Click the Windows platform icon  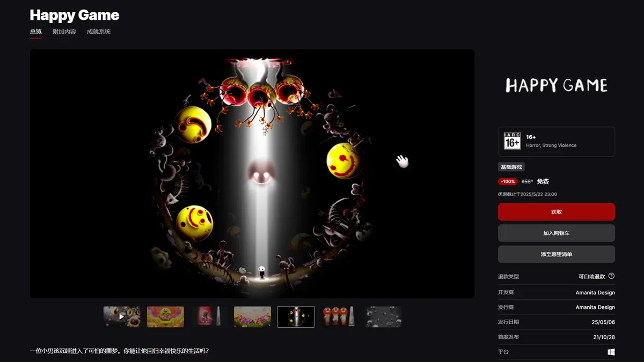pyautogui.click(x=611, y=352)
